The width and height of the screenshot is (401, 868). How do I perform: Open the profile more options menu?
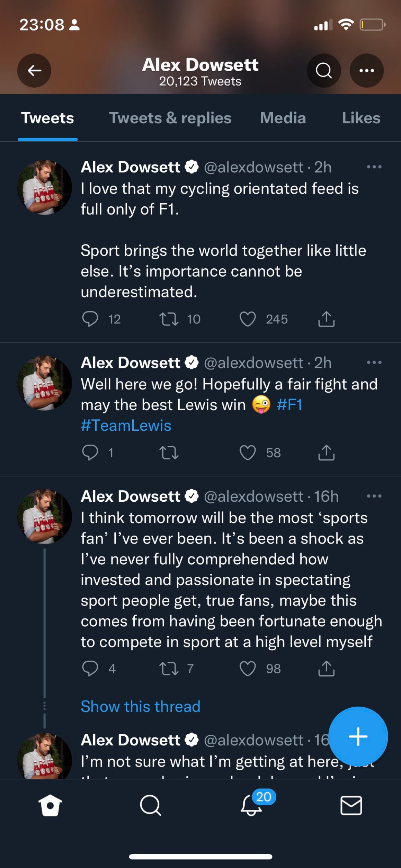tap(366, 71)
